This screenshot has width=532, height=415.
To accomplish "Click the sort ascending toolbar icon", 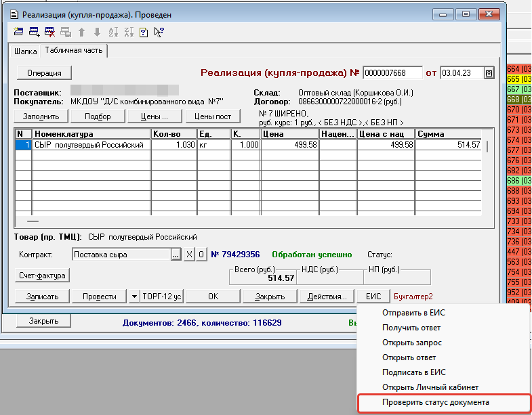I will (113, 32).
